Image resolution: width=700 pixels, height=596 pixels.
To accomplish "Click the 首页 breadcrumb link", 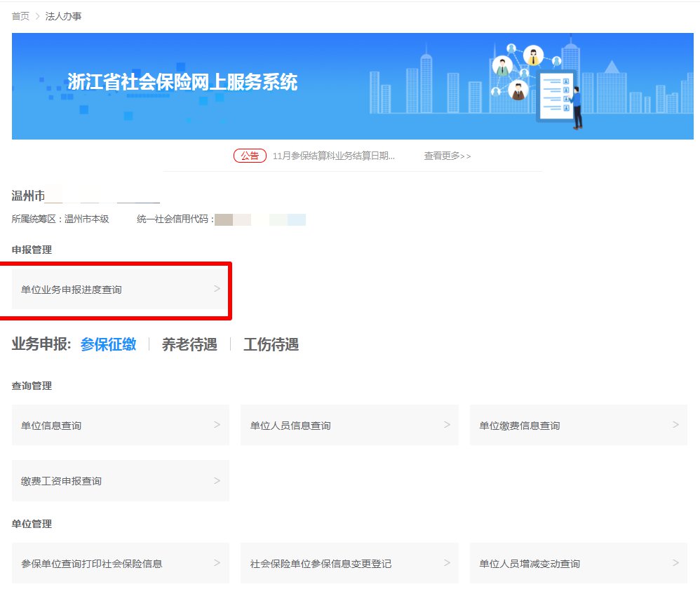I will tap(20, 16).
